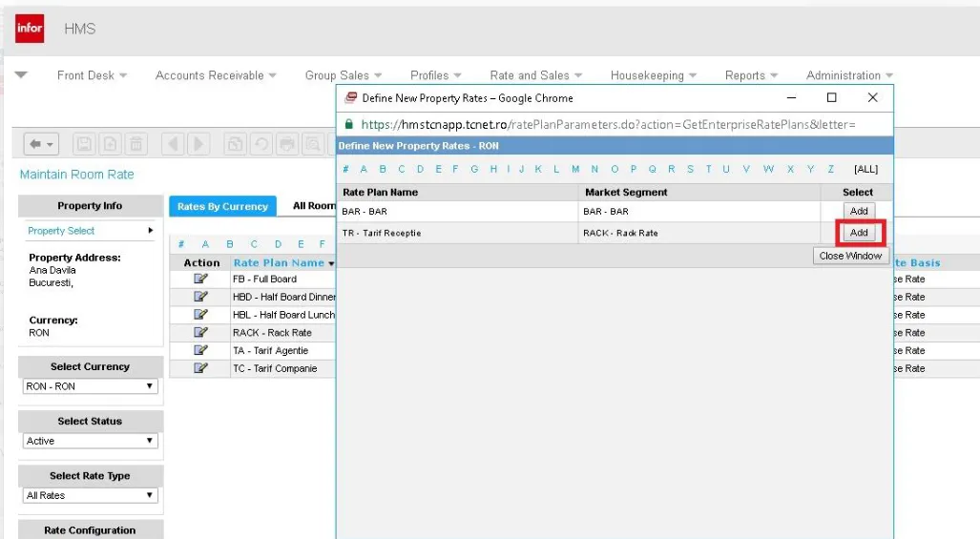Edit the RACK - Rack Rate row
This screenshot has height=539, width=980.
tap(200, 332)
